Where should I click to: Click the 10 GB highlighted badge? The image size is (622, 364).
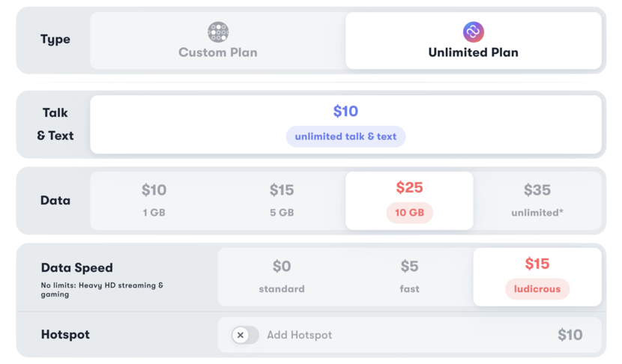409,213
